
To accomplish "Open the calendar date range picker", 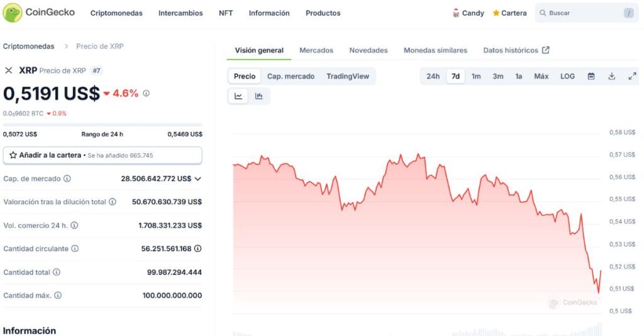I will point(591,77).
